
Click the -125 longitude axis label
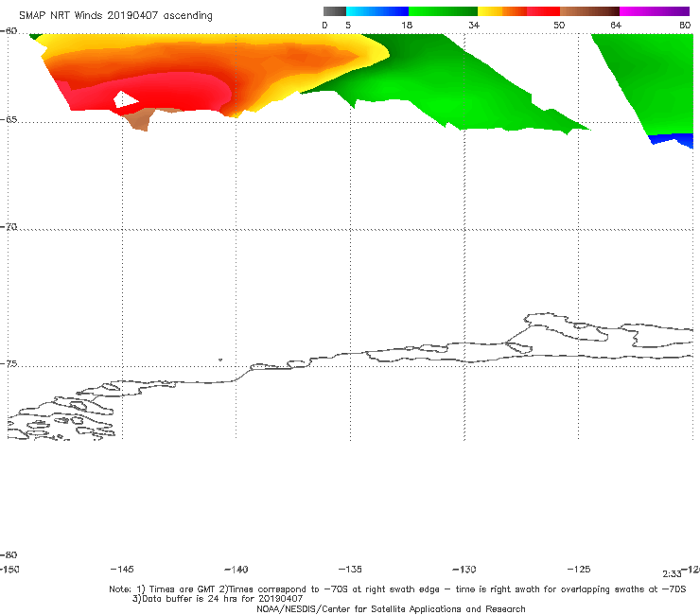tap(579, 569)
